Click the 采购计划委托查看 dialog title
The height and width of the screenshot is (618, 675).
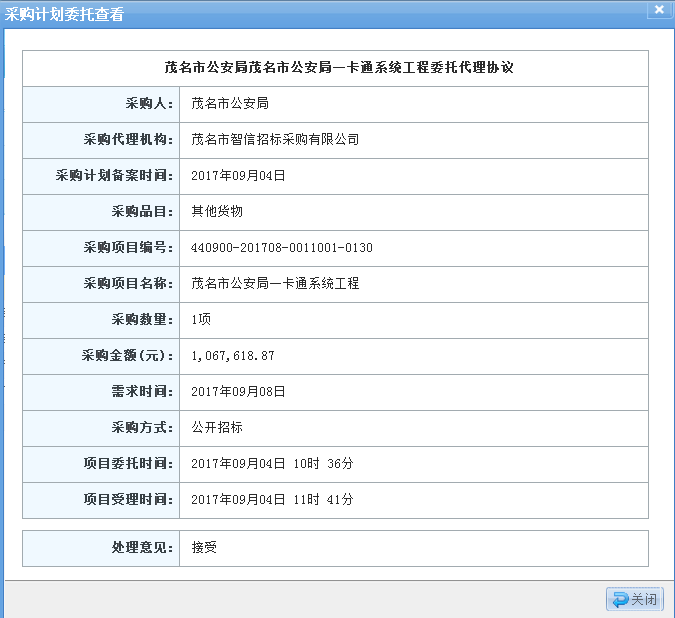[x=65, y=14]
